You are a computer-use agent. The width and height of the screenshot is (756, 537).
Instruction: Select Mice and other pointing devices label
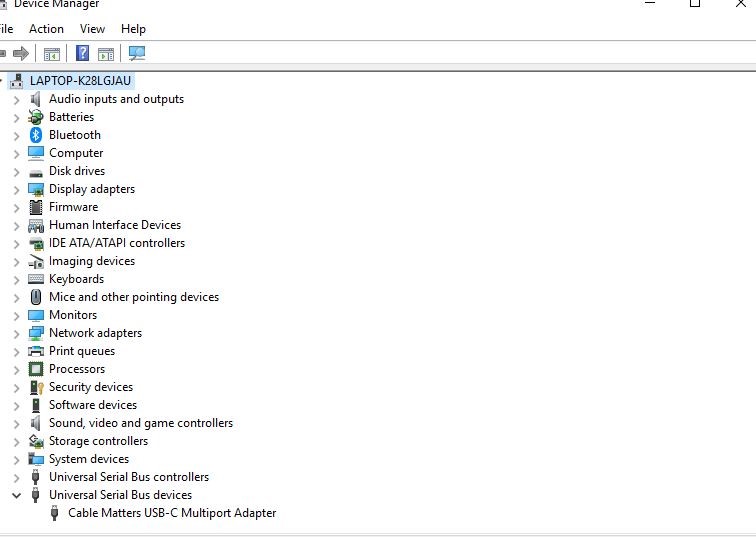(134, 296)
